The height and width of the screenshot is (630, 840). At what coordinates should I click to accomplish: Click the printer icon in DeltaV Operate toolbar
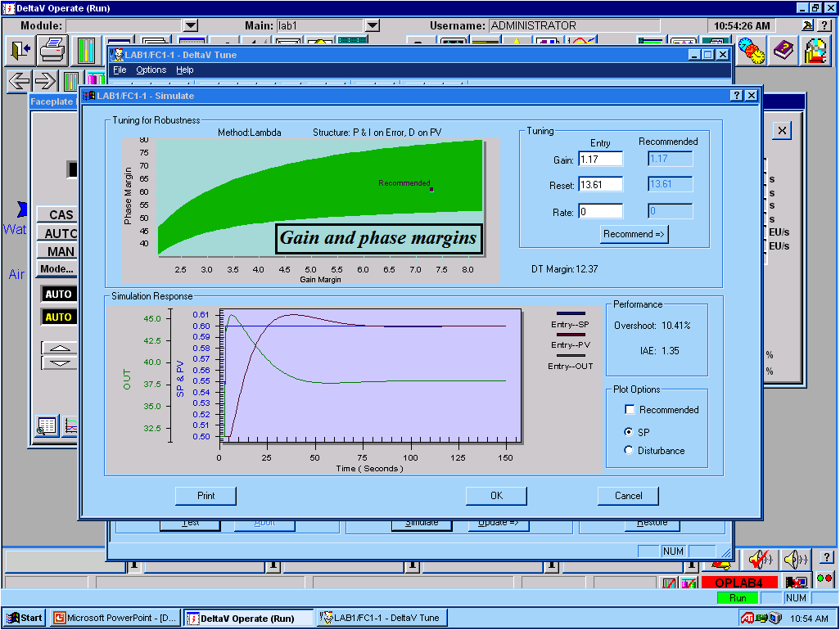pos(52,51)
